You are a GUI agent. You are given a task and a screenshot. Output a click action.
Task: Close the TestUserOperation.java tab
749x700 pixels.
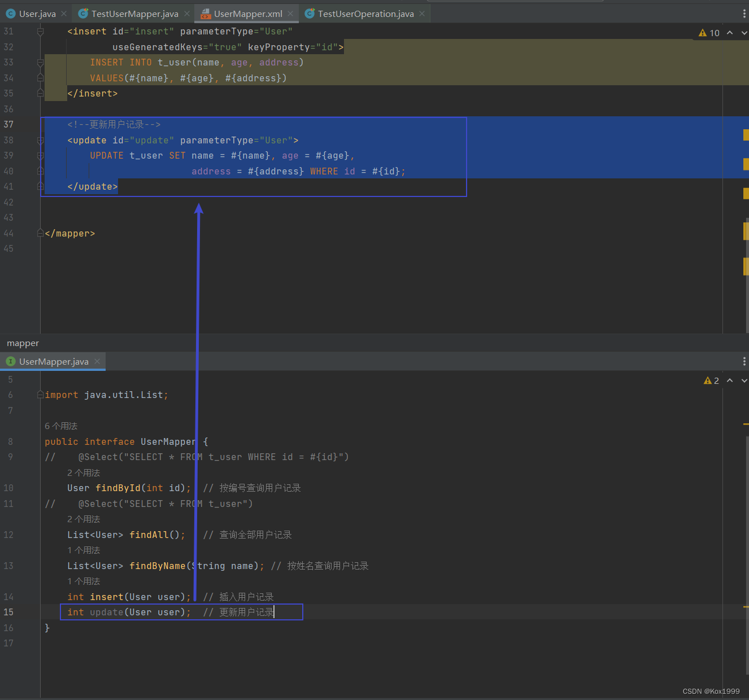[x=422, y=14]
